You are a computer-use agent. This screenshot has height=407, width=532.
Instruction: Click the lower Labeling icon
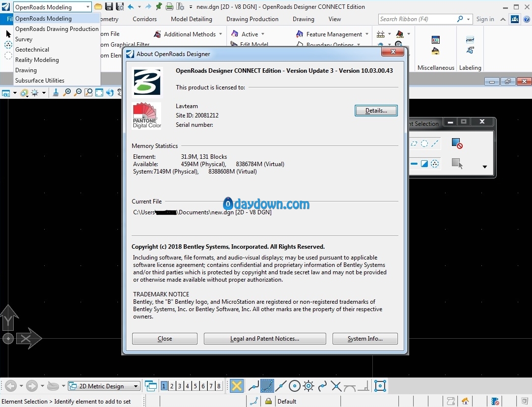point(470,50)
